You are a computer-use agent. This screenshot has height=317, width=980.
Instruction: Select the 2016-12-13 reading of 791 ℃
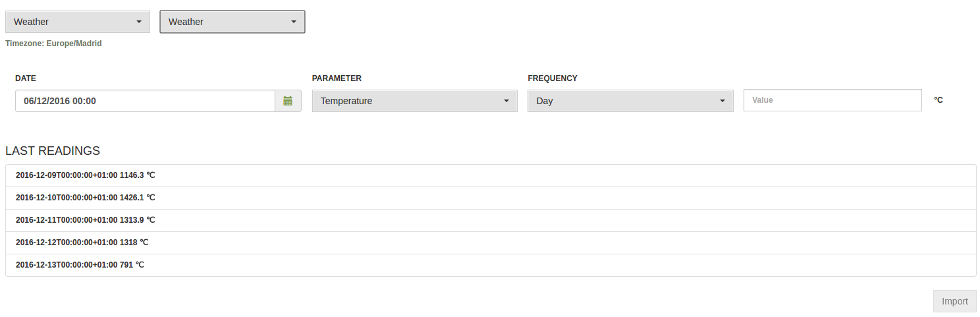pyautogui.click(x=80, y=265)
